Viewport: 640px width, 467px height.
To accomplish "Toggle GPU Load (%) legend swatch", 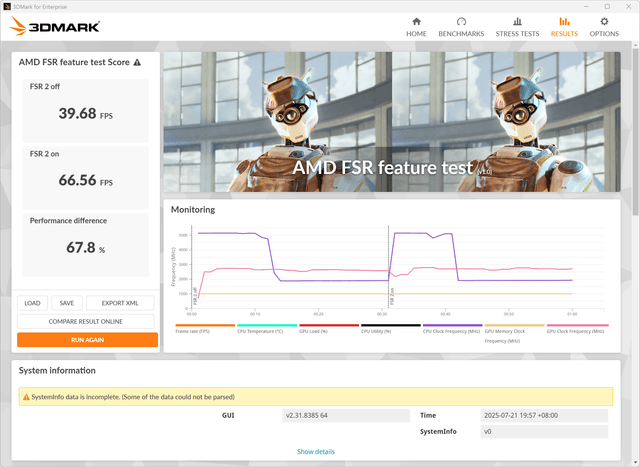I will [x=329, y=325].
